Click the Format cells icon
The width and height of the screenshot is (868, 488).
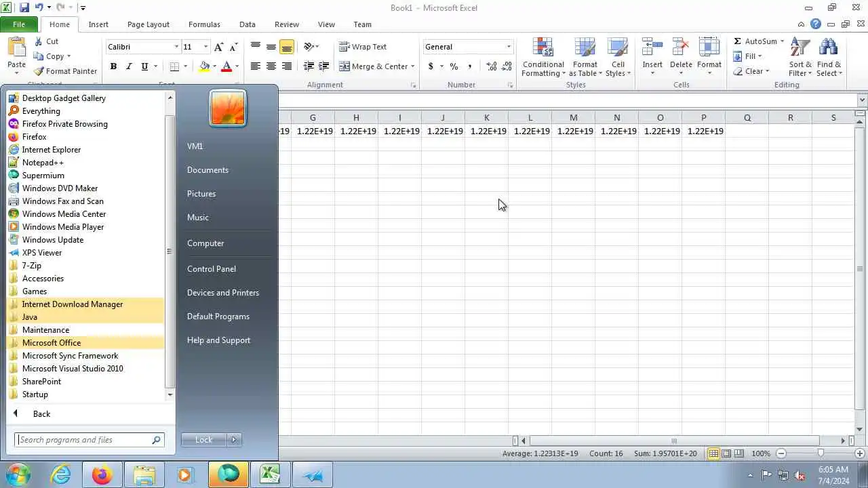pos(709,47)
